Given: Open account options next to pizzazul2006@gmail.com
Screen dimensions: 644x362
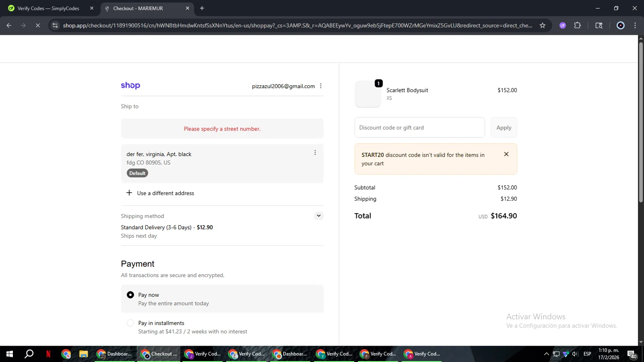Looking at the screenshot, I should click(x=321, y=86).
